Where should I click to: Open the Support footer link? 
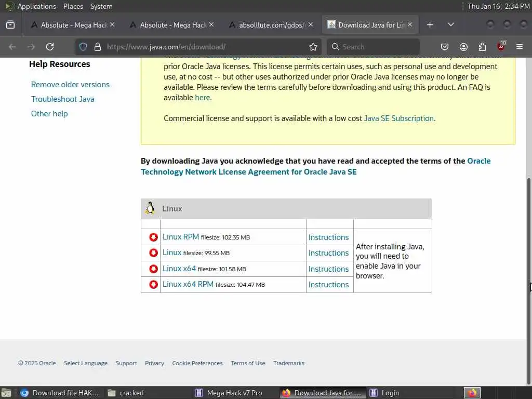126,363
